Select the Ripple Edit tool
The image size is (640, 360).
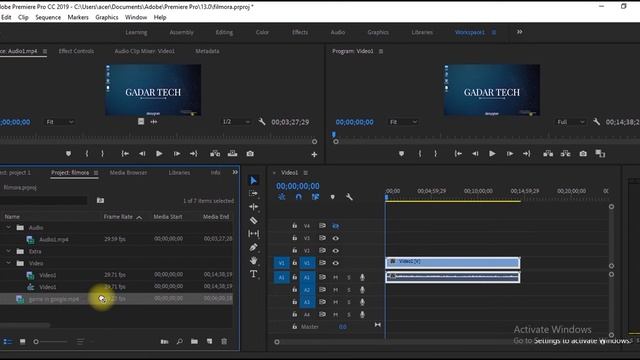tap(253, 207)
